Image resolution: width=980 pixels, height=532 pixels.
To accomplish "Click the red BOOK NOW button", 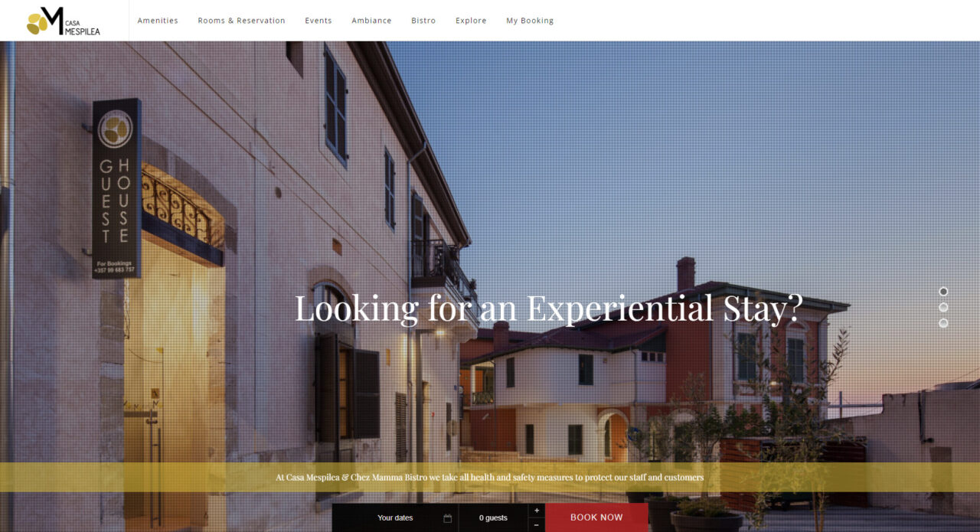I will click(x=596, y=517).
